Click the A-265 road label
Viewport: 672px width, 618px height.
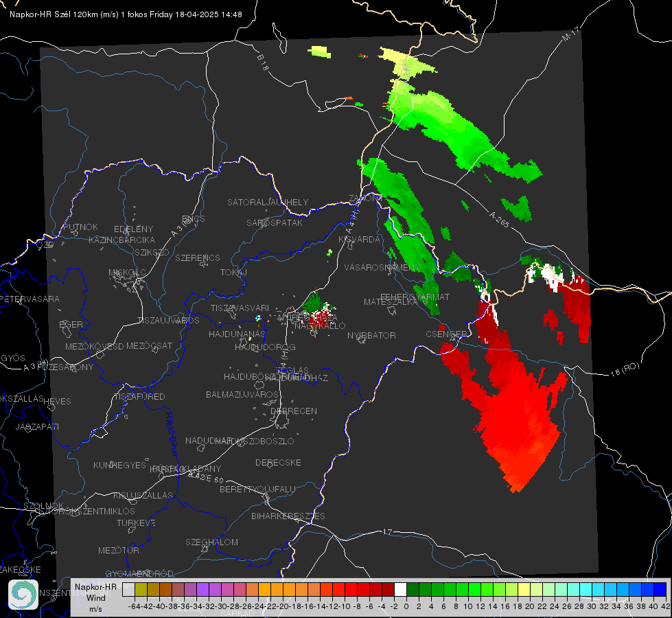click(499, 219)
